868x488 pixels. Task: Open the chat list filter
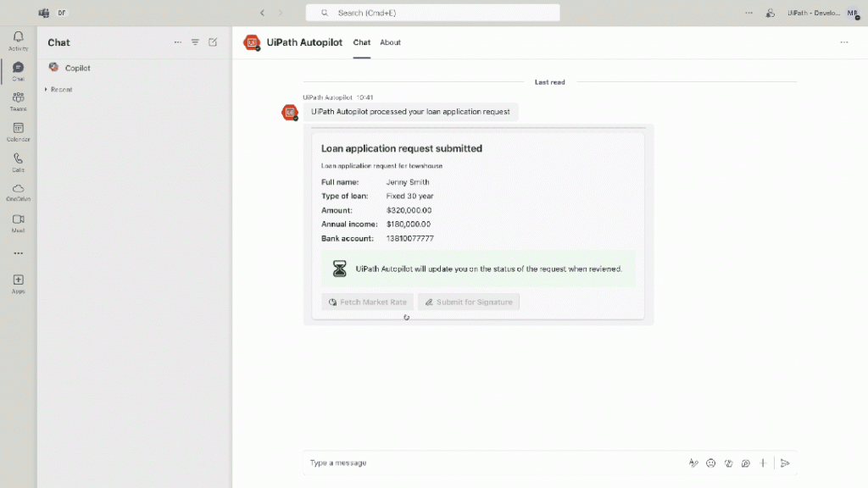[195, 42]
